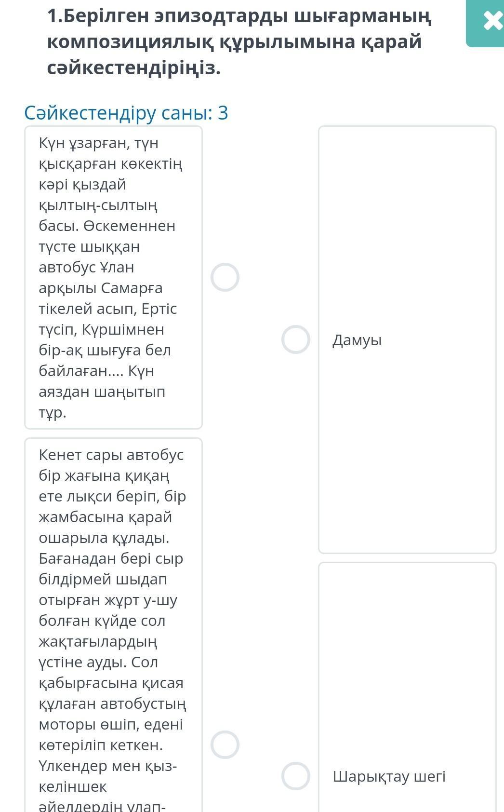Click the word 'Дамуы' label text
This screenshot has height=812, width=504.
[357, 340]
